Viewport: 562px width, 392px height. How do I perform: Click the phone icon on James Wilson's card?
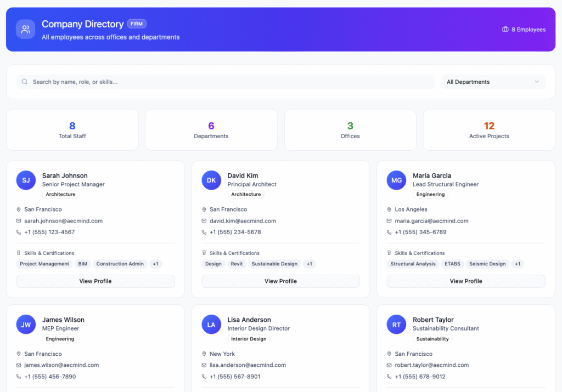coord(19,377)
